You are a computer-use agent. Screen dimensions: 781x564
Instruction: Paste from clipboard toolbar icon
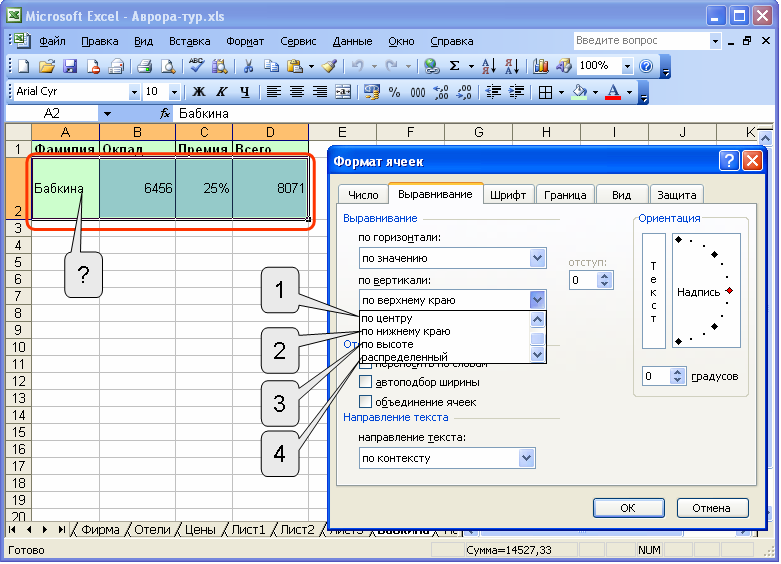295,66
